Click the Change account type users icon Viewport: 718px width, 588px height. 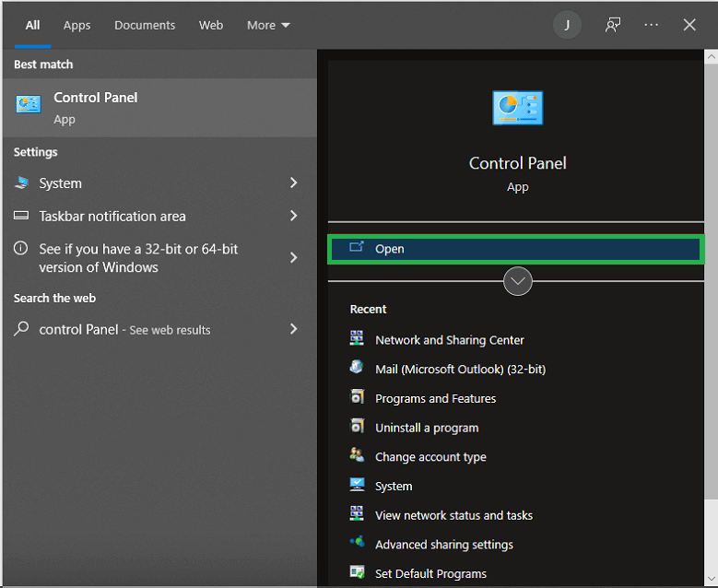coord(357,454)
